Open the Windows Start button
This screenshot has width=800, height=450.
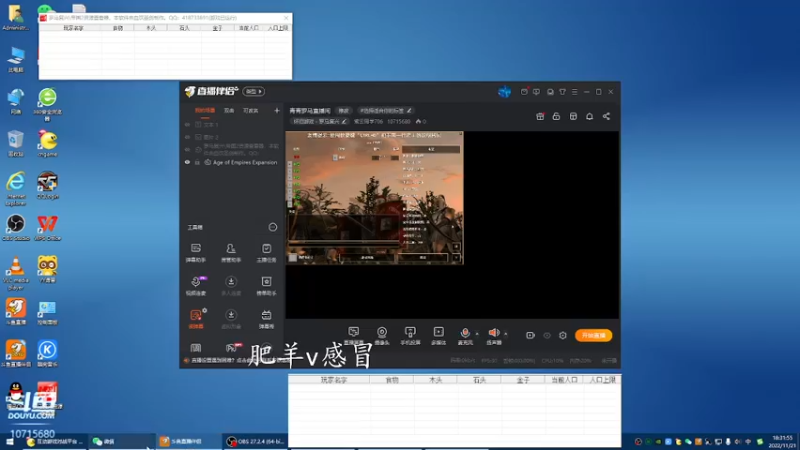pos(10,441)
